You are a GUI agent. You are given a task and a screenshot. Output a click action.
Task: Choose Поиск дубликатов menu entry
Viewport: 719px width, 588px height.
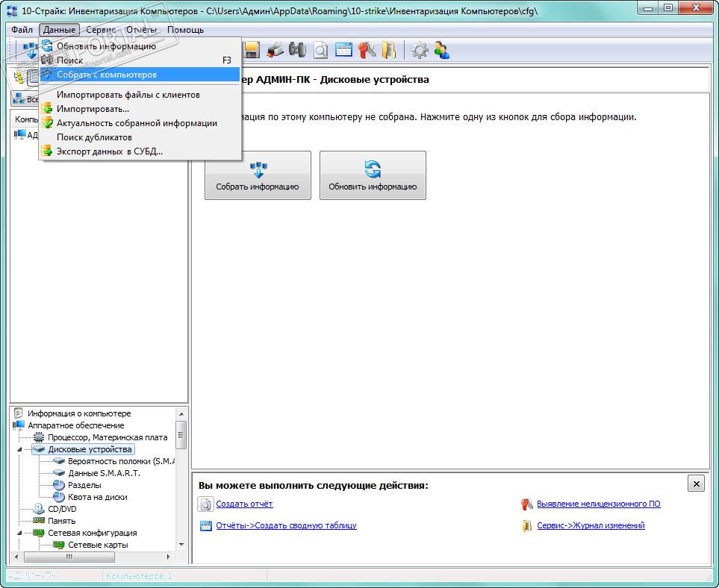click(x=140, y=137)
